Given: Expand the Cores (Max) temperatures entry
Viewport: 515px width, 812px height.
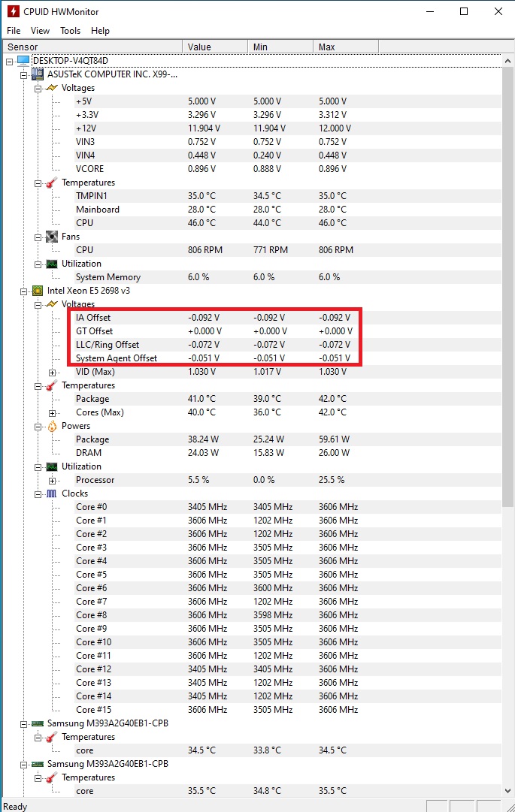Looking at the screenshot, I should pos(53,413).
